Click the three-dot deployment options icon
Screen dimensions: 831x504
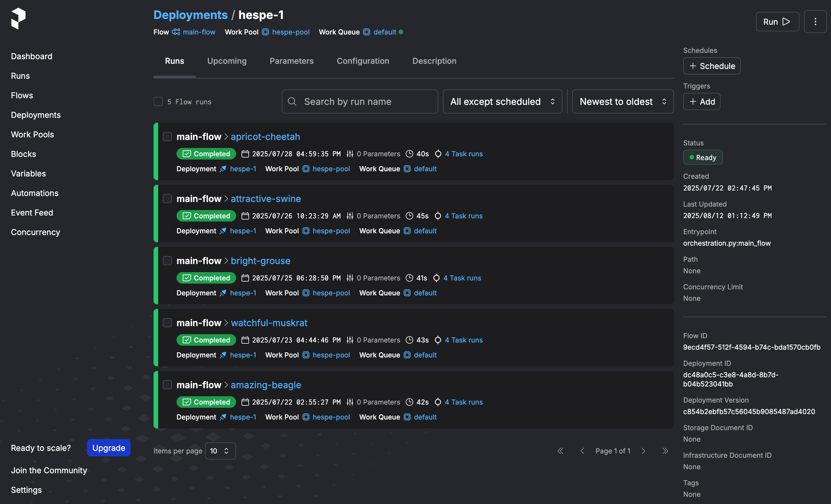point(815,22)
